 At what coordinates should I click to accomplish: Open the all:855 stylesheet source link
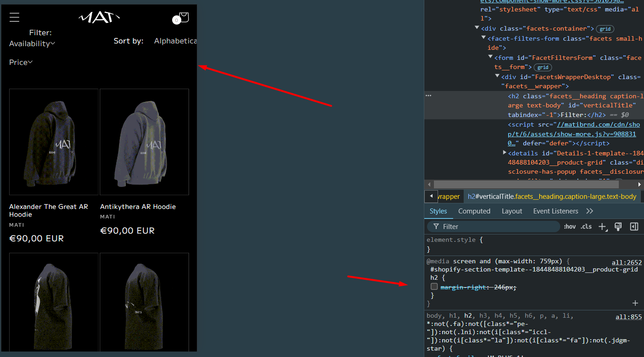(628, 317)
